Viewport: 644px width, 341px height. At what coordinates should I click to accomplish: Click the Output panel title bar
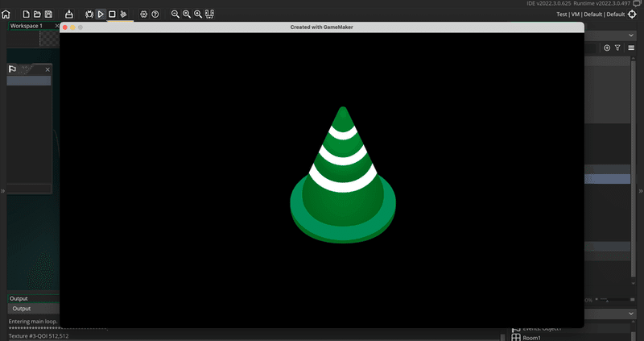click(x=34, y=298)
